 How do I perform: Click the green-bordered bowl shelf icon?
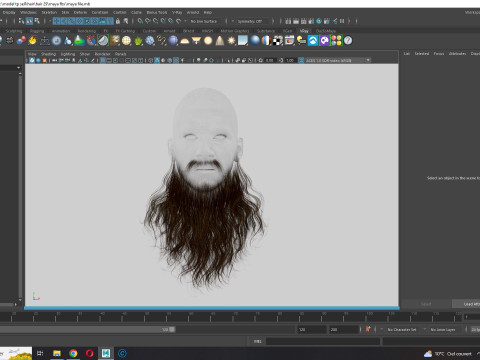pos(103,41)
